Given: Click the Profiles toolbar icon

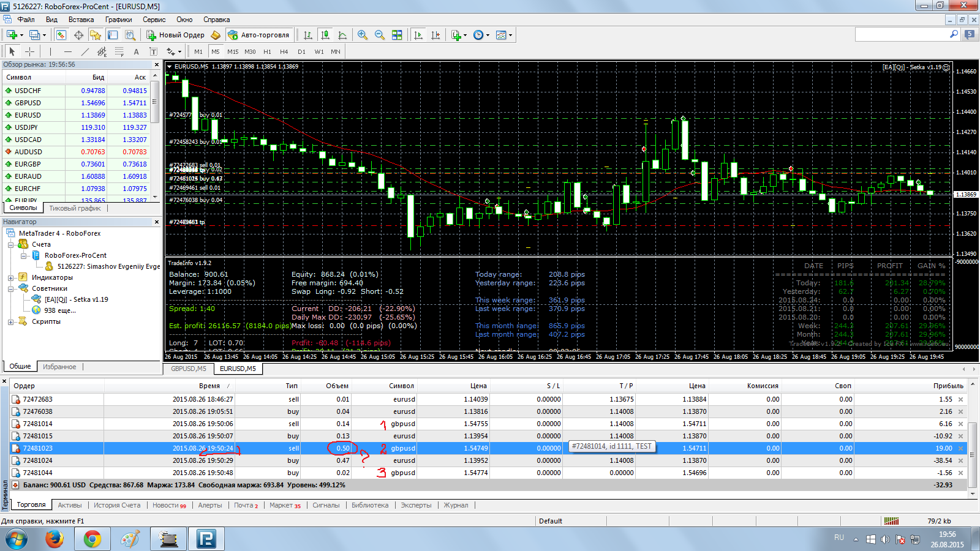Looking at the screenshot, I should [34, 35].
